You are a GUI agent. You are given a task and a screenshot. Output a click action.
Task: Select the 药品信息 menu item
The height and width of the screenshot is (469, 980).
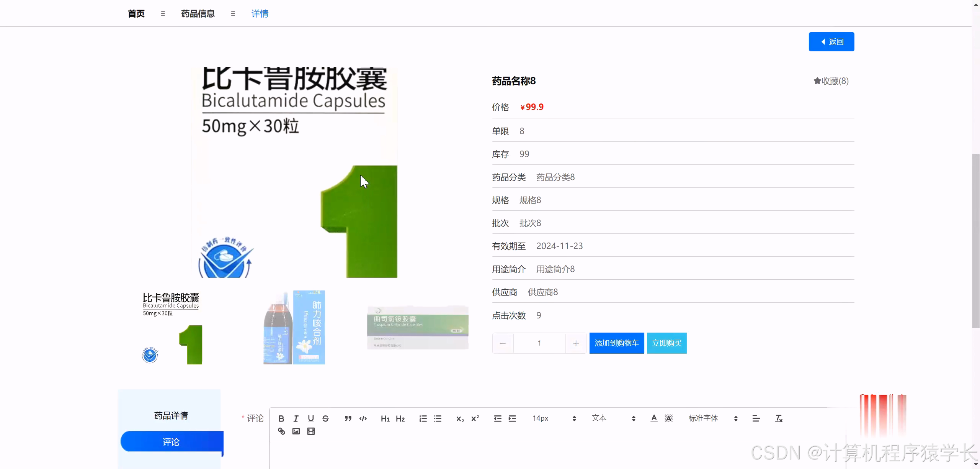198,13
